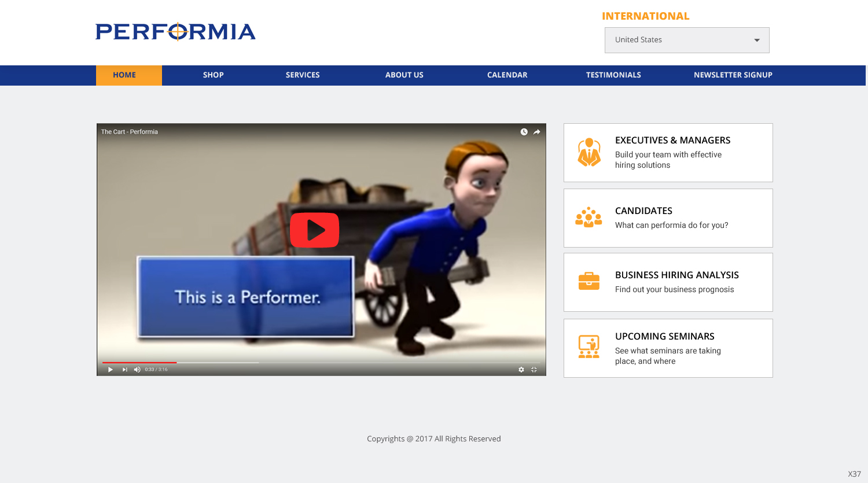Open the United States country dropdown
This screenshot has height=483, width=868.
click(x=687, y=40)
